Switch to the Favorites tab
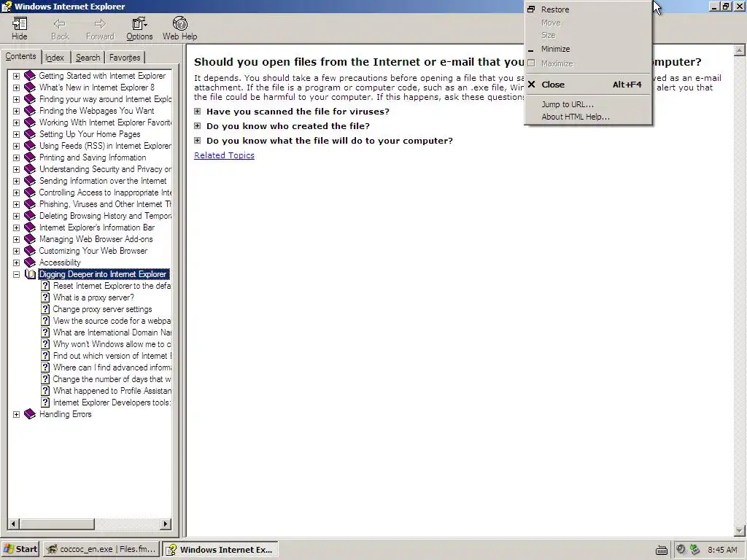The width and height of the screenshot is (747, 560). [x=125, y=58]
